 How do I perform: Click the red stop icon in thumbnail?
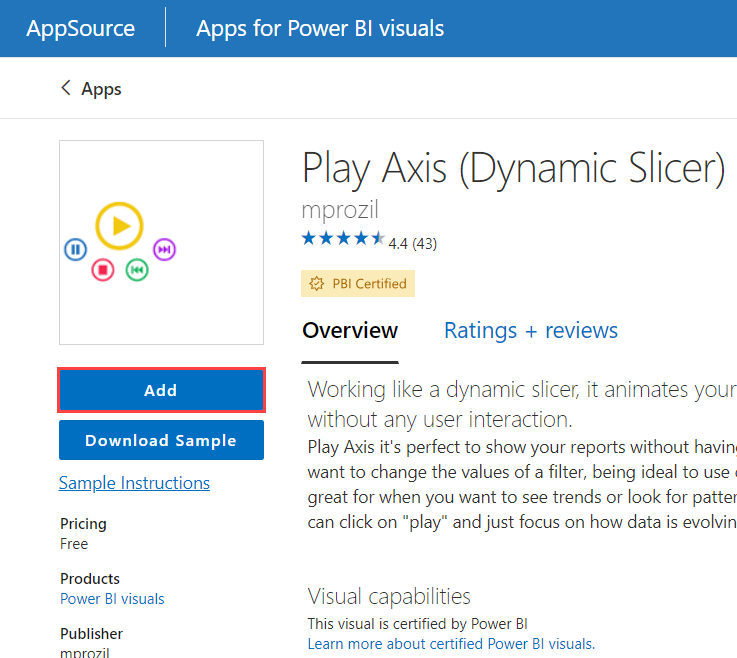pyautogui.click(x=103, y=269)
